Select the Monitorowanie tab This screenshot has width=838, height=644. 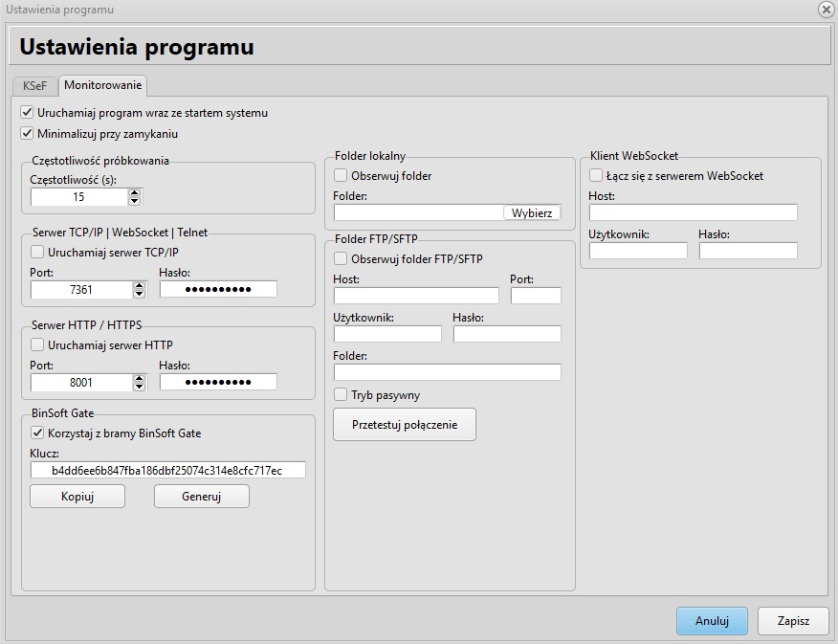pyautogui.click(x=102, y=85)
